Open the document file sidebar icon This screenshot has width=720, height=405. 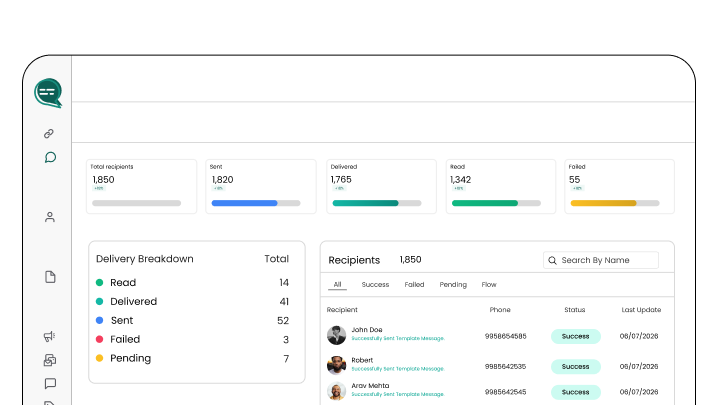pyautogui.click(x=50, y=277)
